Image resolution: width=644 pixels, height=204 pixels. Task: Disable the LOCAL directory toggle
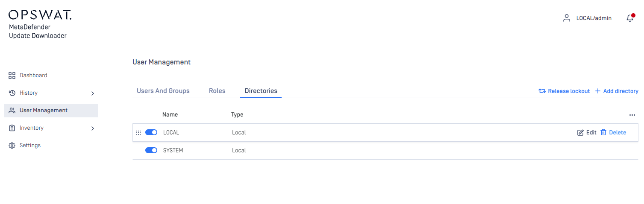(x=151, y=132)
